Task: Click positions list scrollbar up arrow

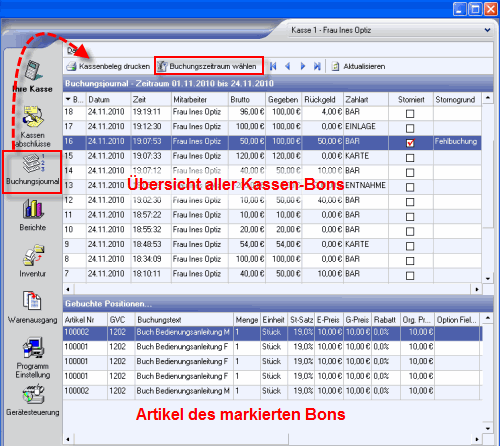Action: click(488, 318)
